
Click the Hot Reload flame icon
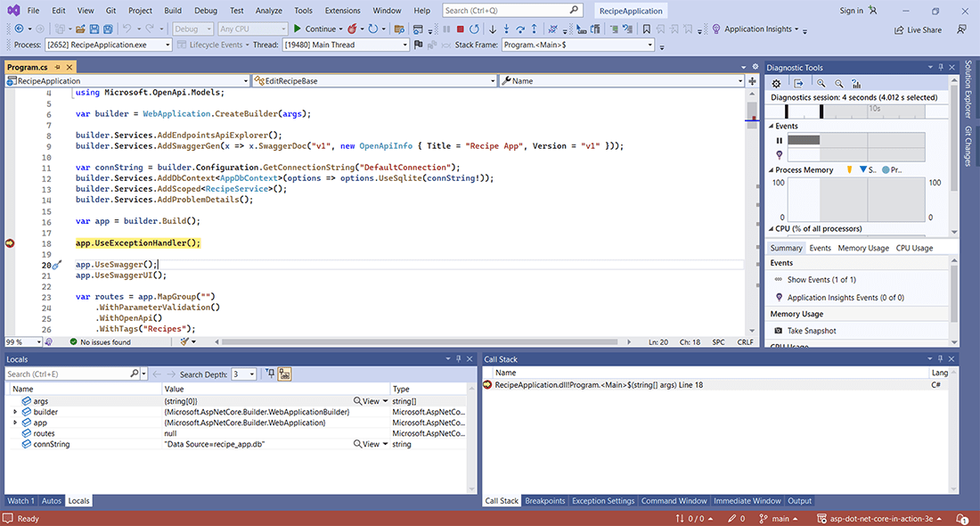353,29
